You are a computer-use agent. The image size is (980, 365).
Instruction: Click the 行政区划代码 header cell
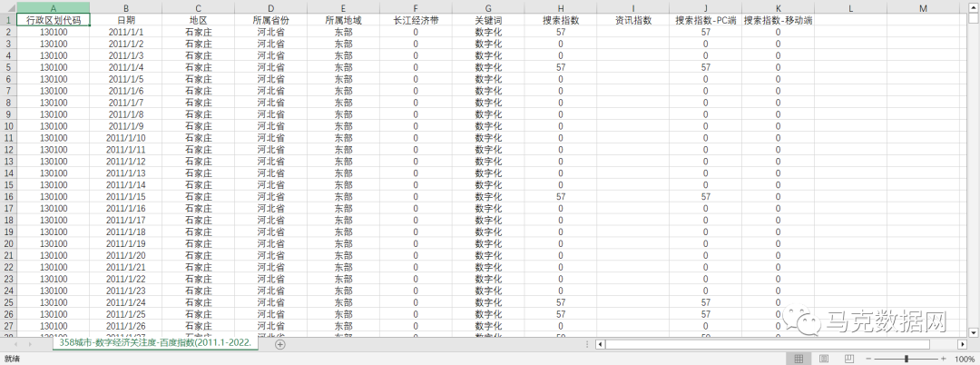[x=54, y=20]
